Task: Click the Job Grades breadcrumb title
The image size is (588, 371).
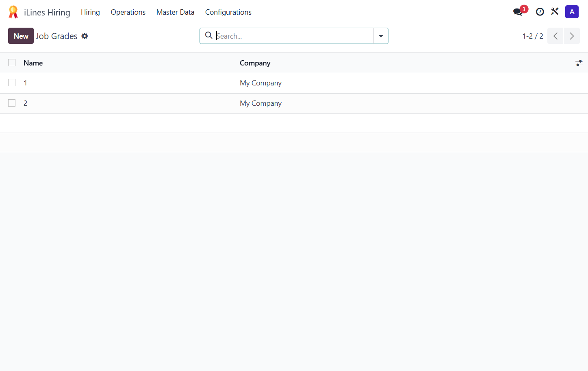Action: click(x=56, y=36)
